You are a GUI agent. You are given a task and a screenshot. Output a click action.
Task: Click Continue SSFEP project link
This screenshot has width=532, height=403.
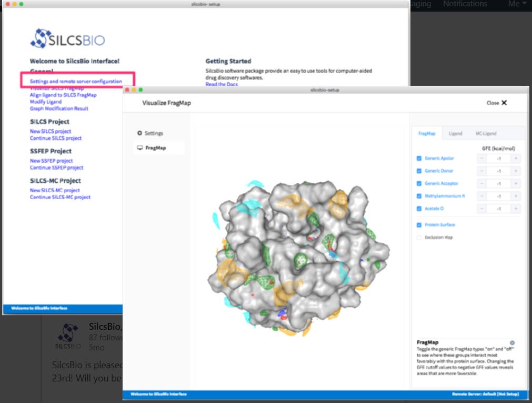(x=57, y=168)
